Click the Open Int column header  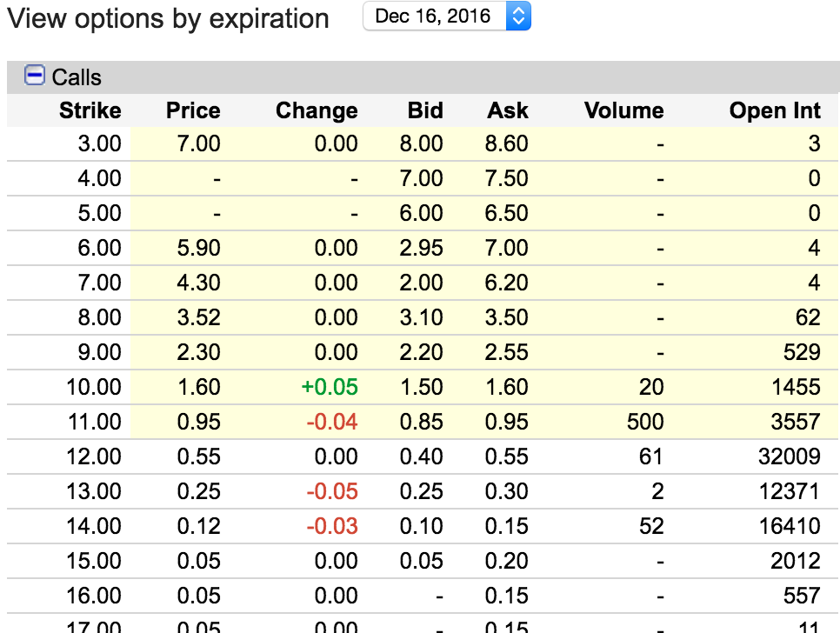775,110
